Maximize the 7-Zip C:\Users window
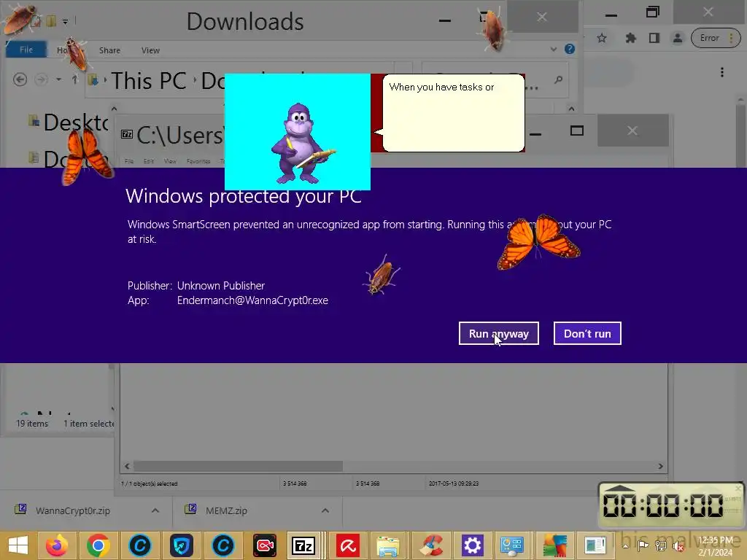Viewport: 747px width, 560px height. 577,131
